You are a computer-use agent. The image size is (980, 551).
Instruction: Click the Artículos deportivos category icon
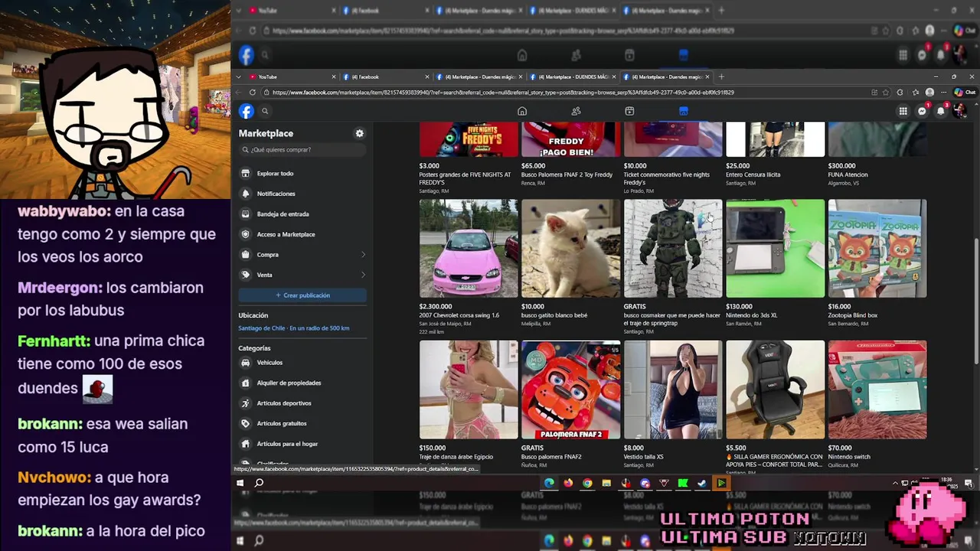point(245,403)
